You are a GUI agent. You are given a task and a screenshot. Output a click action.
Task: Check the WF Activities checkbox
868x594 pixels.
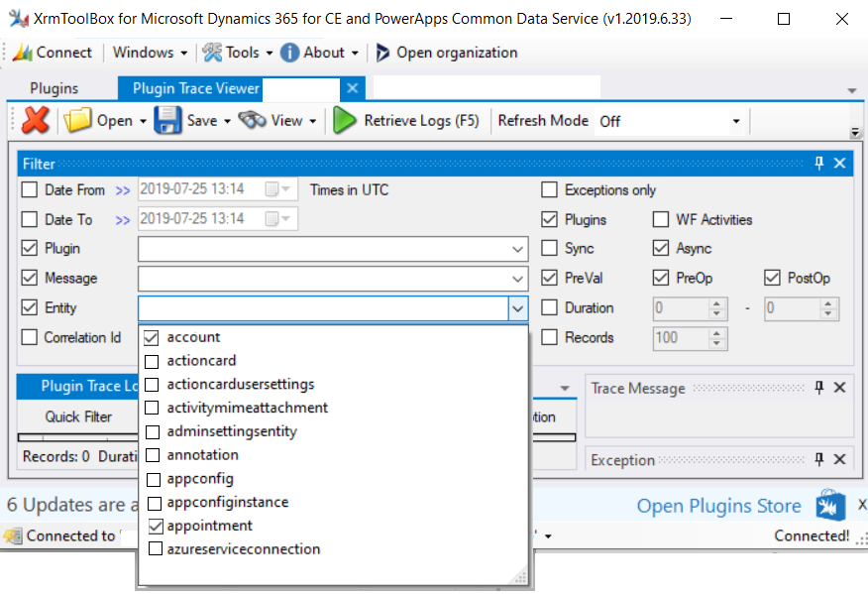coord(660,219)
